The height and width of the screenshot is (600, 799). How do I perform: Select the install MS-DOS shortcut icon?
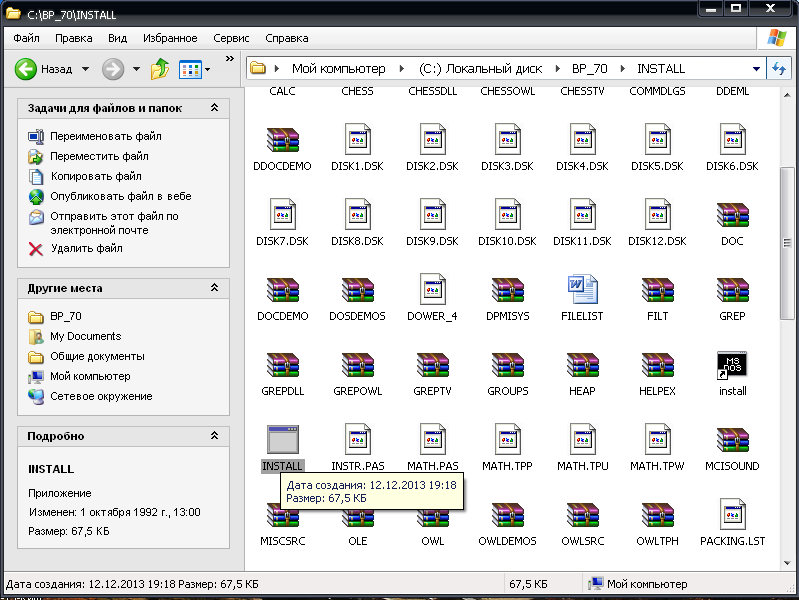pyautogui.click(x=732, y=365)
